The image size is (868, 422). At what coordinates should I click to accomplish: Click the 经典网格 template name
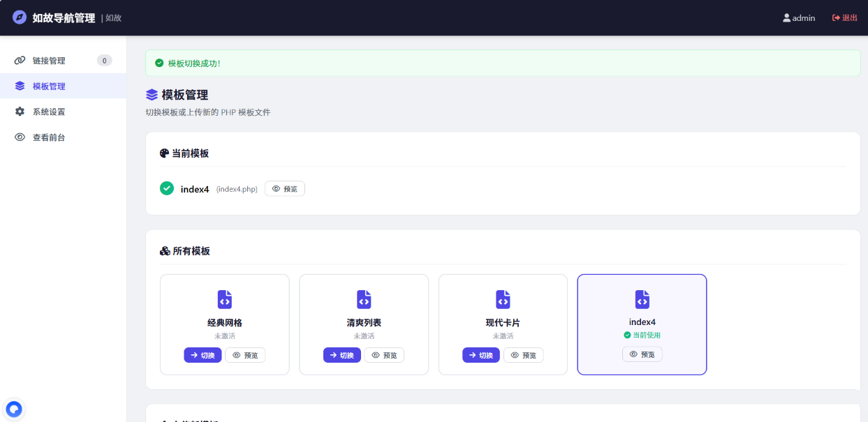point(225,323)
